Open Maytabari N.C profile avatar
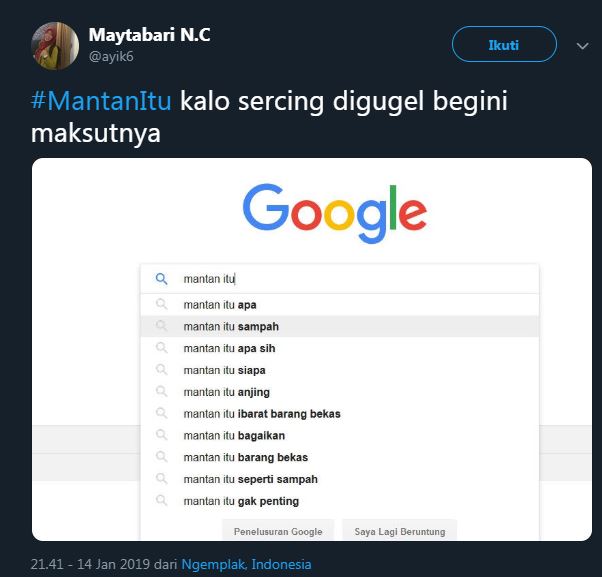Viewport: 602px width, 577px height. pos(54,45)
